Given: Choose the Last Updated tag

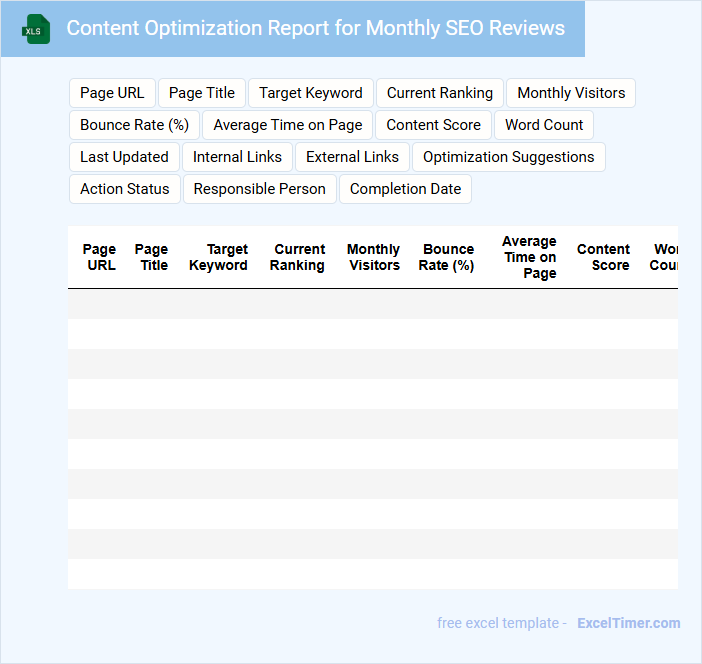Looking at the screenshot, I should coord(124,157).
